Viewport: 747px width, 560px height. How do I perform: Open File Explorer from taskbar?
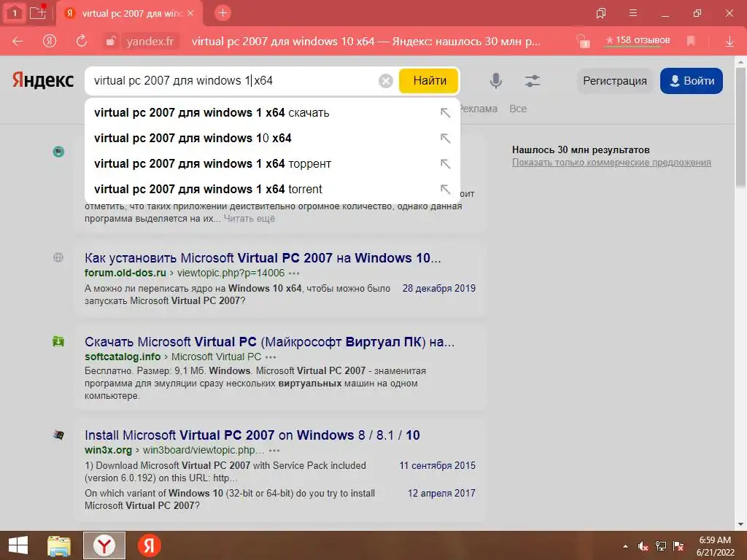59,545
